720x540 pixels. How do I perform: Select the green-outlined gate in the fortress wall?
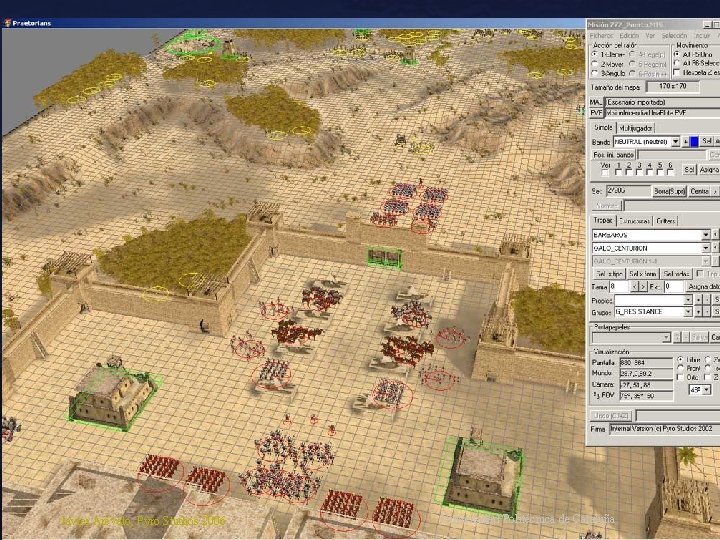pos(385,258)
